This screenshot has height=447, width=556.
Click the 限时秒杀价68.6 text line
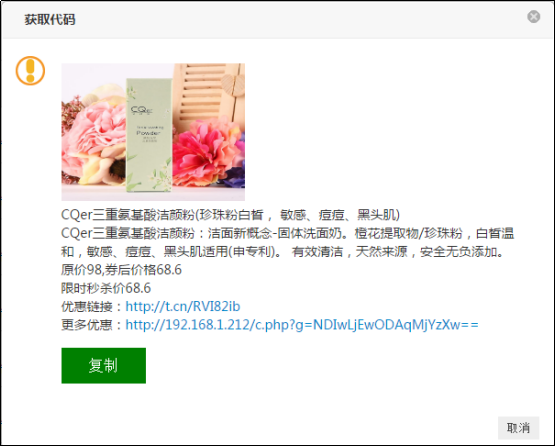(106, 288)
